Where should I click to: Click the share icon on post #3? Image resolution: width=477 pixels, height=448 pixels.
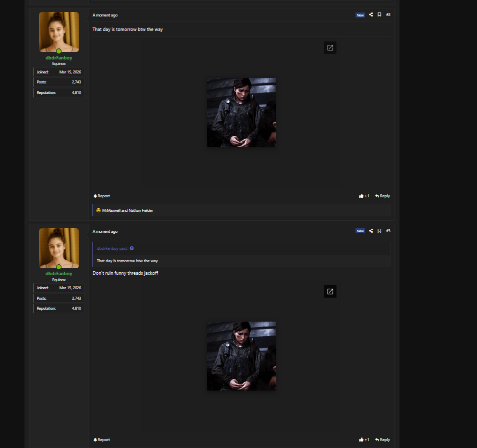coord(371,231)
